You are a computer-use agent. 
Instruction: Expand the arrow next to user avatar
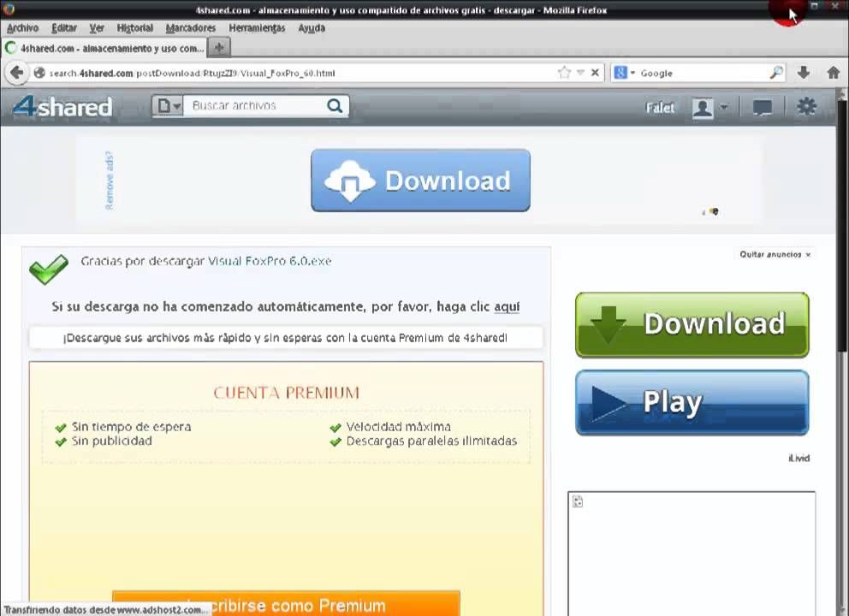(723, 107)
